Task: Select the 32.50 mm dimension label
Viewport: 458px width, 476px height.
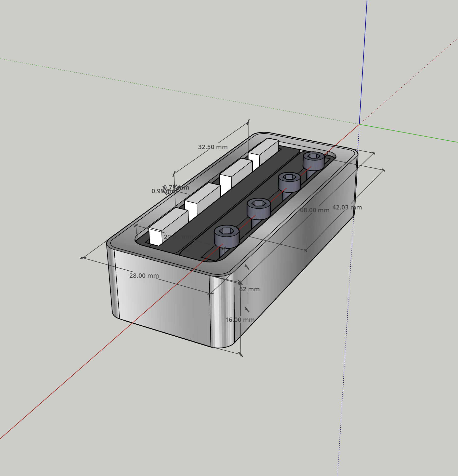Action: [213, 147]
